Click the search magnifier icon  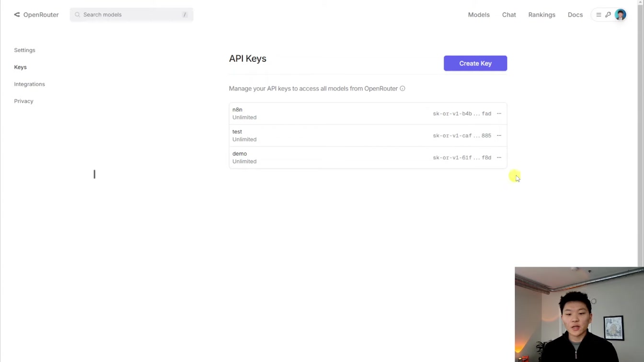pyautogui.click(x=77, y=15)
